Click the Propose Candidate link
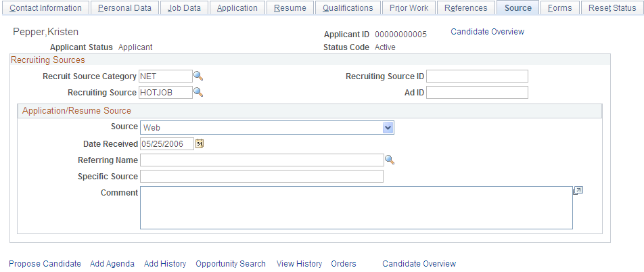 tap(45, 264)
